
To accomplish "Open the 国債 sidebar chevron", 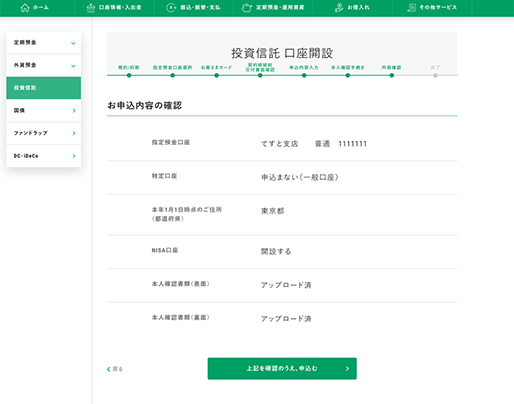I will 74,110.
